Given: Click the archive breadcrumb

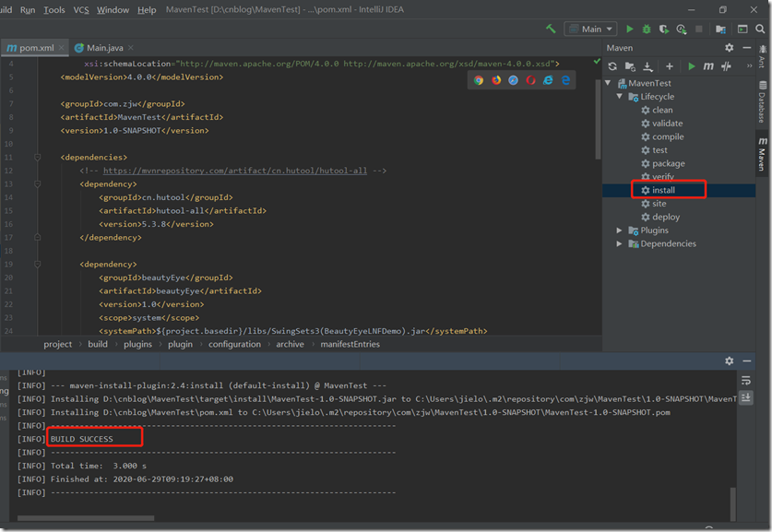Looking at the screenshot, I should click(x=290, y=344).
